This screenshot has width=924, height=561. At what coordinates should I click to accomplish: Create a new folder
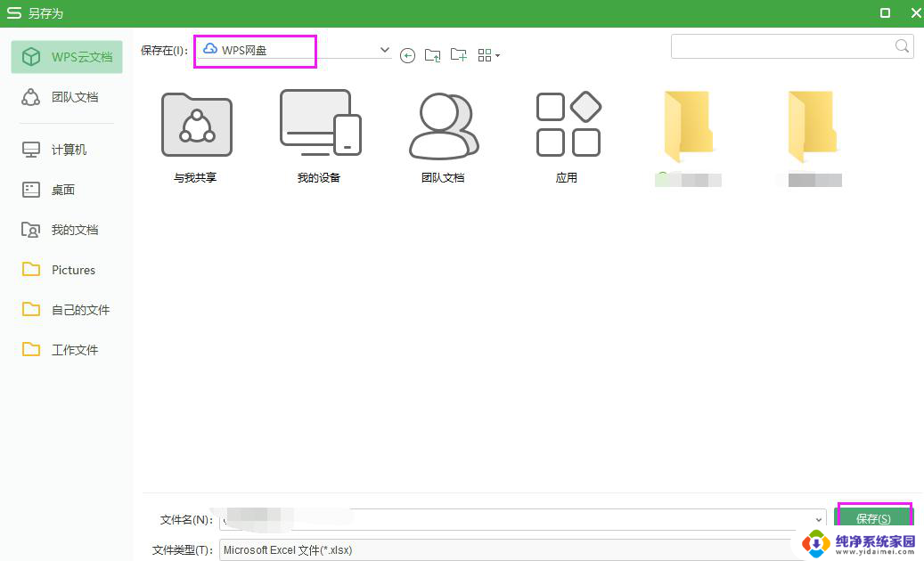[459, 54]
